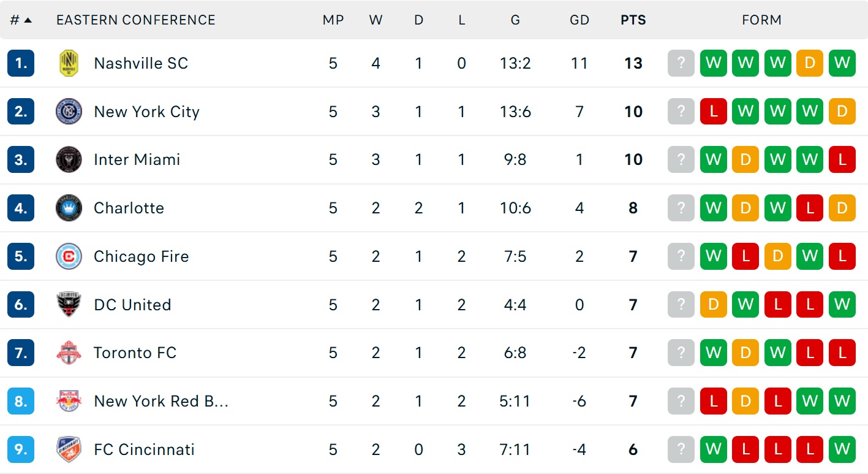Open the Nashville SC team link
The height and width of the screenshot is (474, 868).
(141, 63)
